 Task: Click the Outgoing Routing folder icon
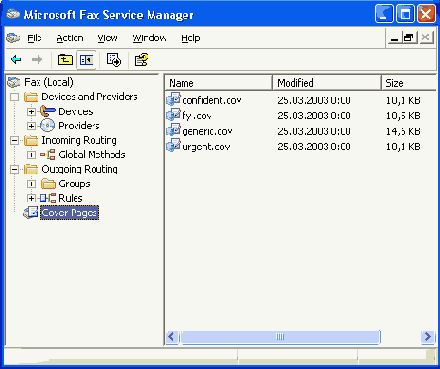tap(31, 169)
